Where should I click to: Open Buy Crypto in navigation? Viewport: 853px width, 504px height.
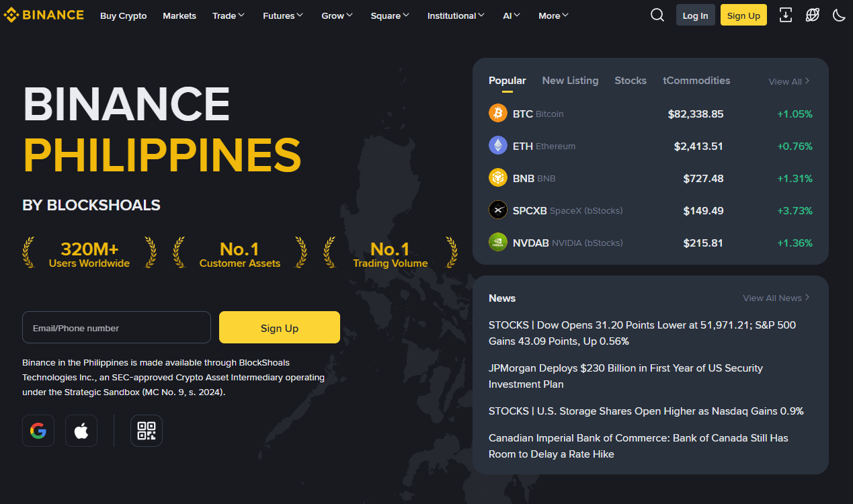pyautogui.click(x=124, y=15)
